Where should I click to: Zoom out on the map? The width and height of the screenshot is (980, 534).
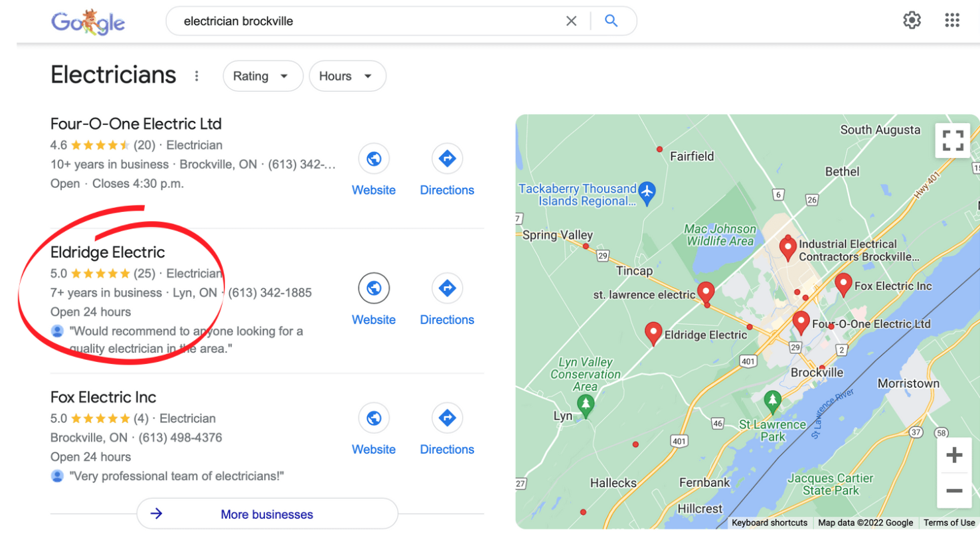[x=954, y=491]
